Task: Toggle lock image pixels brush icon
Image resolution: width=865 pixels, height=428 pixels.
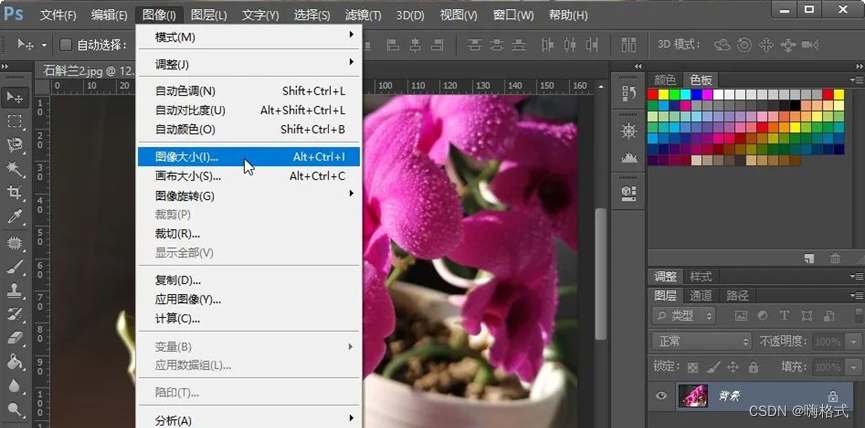Action: [713, 367]
